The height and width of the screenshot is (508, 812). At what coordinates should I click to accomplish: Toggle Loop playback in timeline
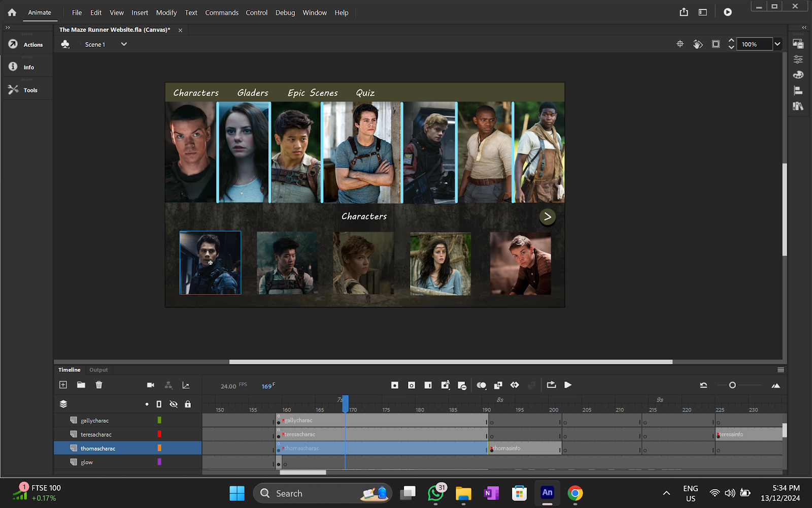click(x=551, y=385)
